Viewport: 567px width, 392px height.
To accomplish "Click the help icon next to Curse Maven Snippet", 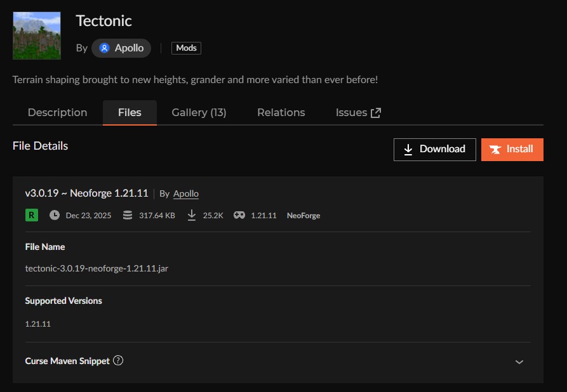I will coord(117,360).
